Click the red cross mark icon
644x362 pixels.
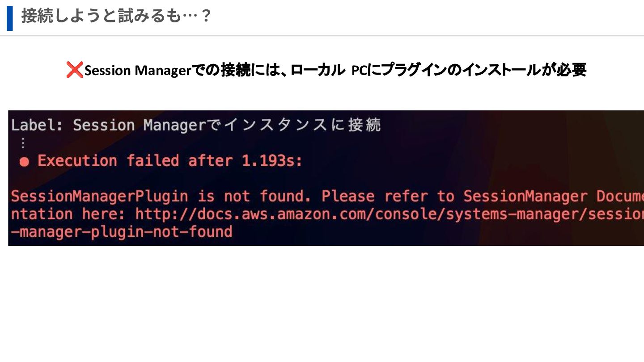click(x=75, y=70)
